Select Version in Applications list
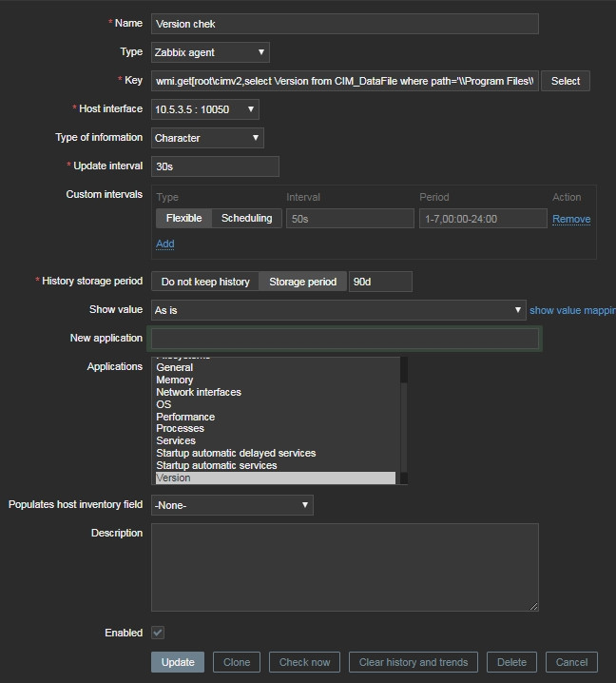This screenshot has width=616, height=683. click(275, 478)
